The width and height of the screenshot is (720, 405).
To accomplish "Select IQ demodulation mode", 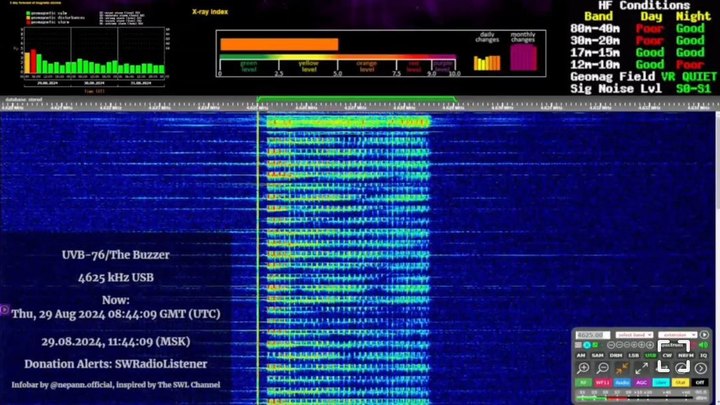I will (x=703, y=355).
